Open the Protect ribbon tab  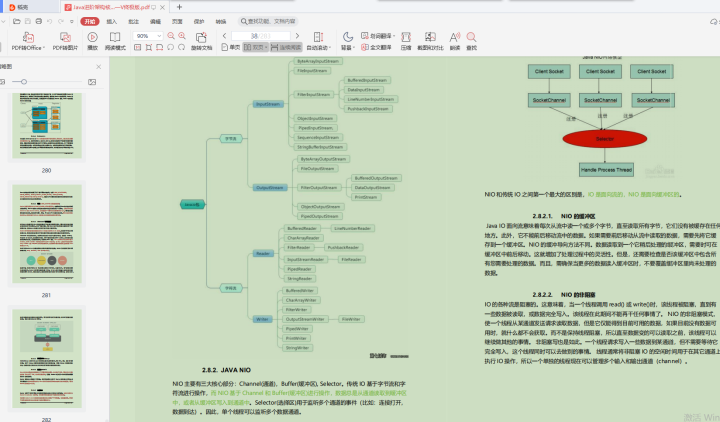[x=199, y=21]
